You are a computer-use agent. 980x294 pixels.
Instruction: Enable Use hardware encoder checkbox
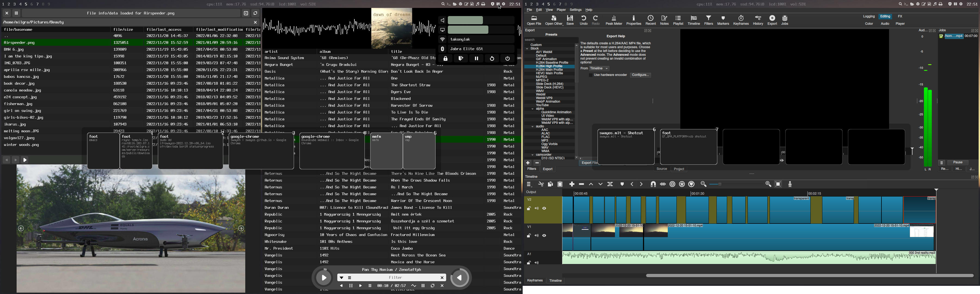[590, 75]
